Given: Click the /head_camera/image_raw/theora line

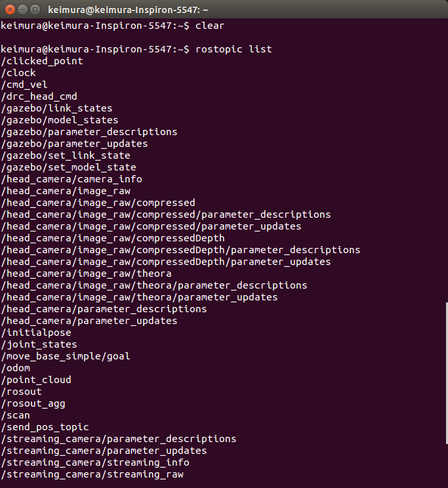Looking at the screenshot, I should point(86,274).
